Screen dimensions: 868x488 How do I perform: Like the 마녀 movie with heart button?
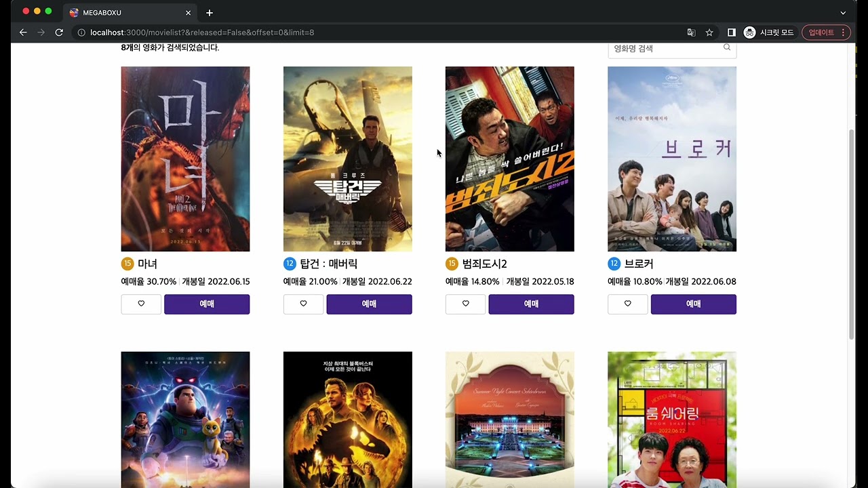tap(141, 304)
